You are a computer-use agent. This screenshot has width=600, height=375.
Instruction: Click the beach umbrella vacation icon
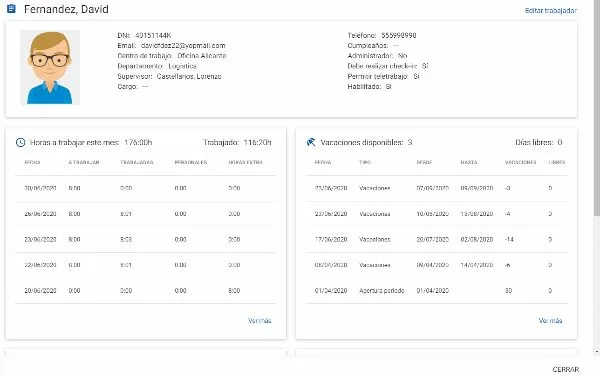311,142
